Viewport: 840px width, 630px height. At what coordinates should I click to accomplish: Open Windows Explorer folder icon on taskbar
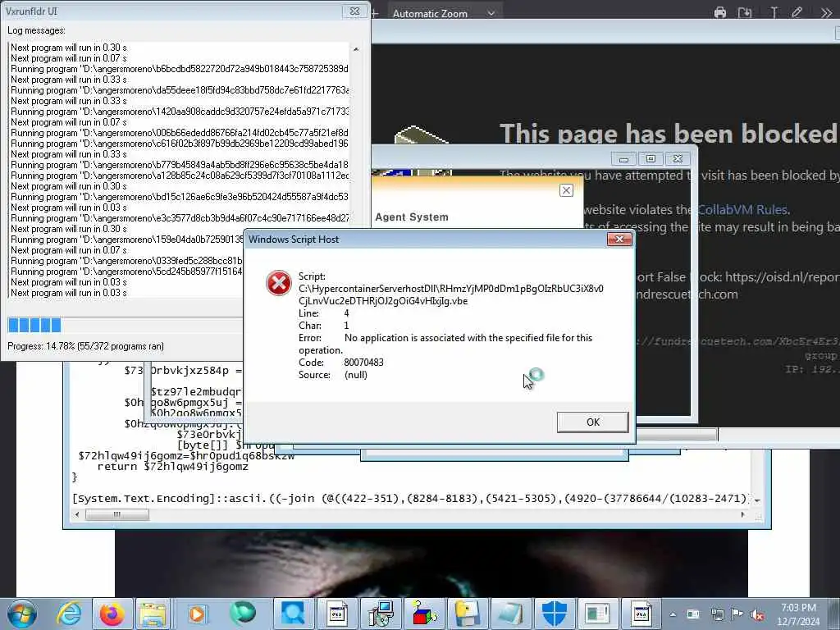(153, 614)
